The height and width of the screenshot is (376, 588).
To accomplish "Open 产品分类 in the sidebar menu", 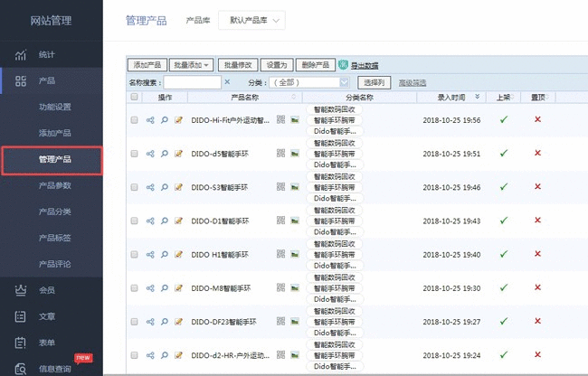I will [54, 211].
